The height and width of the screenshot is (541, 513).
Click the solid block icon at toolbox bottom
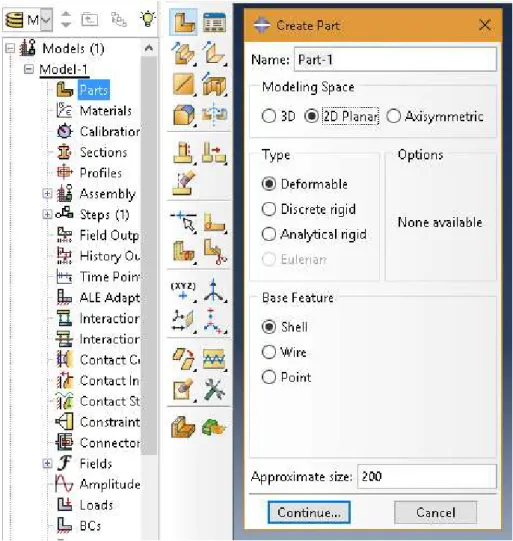point(183,428)
